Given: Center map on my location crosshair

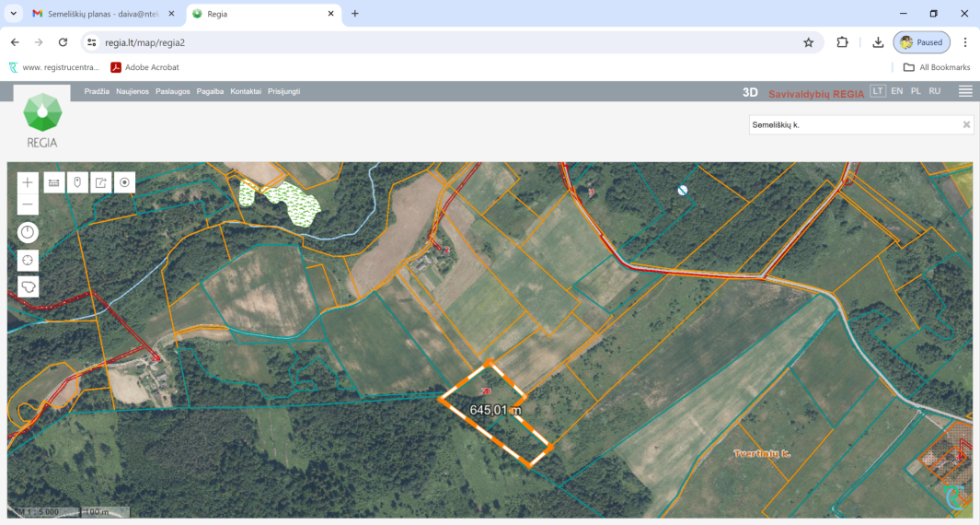Looking at the screenshot, I should pyautogui.click(x=28, y=261).
